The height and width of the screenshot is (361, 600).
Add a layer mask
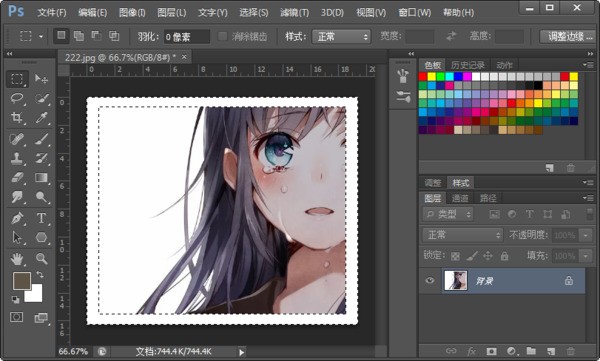(491, 351)
